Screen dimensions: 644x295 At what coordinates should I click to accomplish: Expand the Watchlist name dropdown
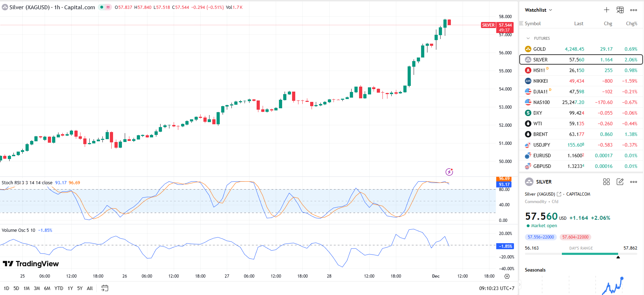click(538, 10)
